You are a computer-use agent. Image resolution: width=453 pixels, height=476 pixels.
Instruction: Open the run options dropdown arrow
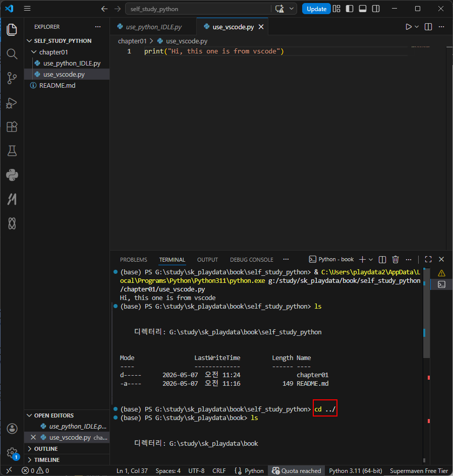[417, 27]
